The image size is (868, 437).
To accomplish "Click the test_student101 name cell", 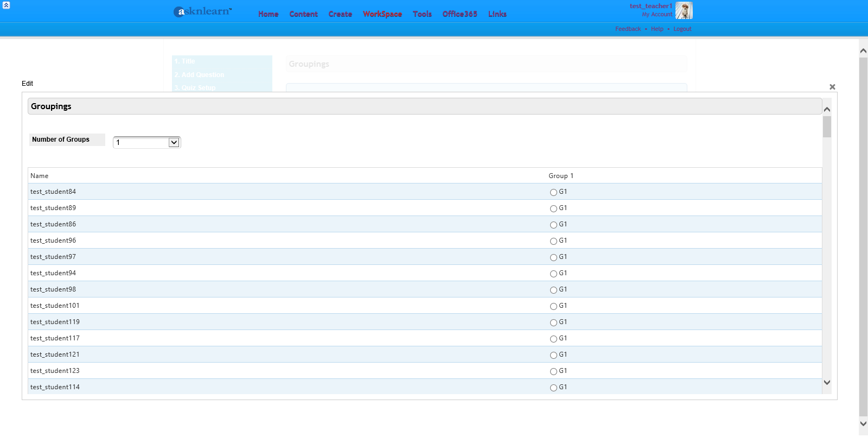I will 55,306.
